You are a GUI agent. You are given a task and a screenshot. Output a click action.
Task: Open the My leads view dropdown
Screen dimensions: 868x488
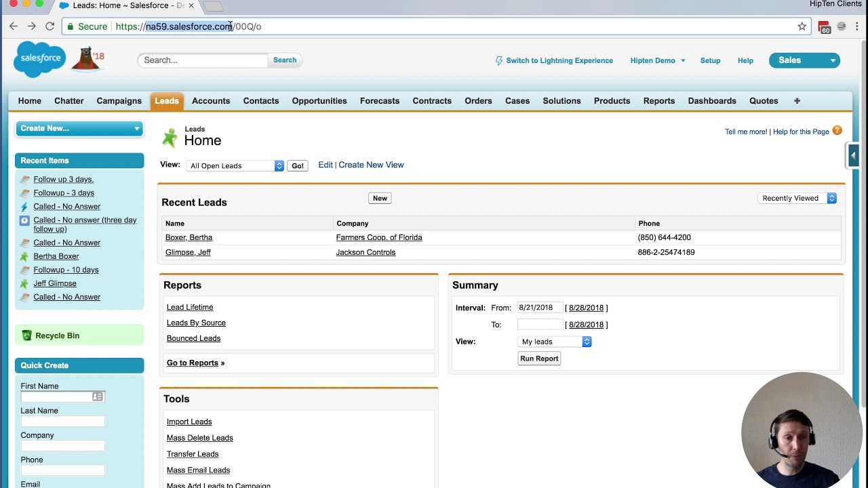[555, 342]
